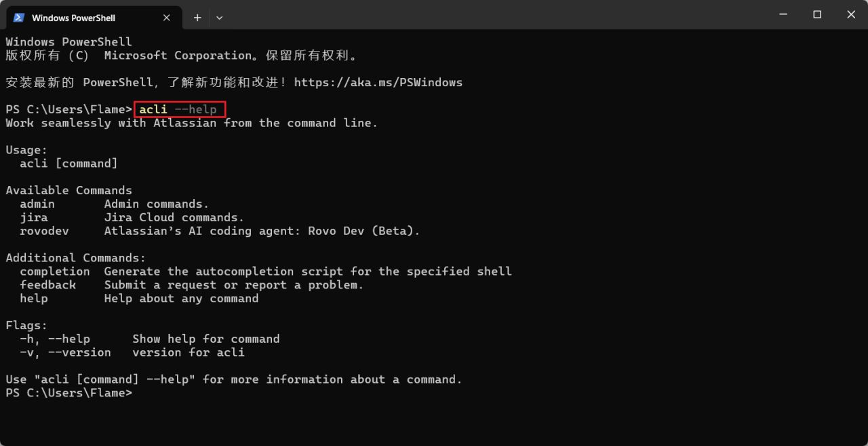The height and width of the screenshot is (446, 868).
Task: Click the rovodev command name
Action: click(44, 231)
